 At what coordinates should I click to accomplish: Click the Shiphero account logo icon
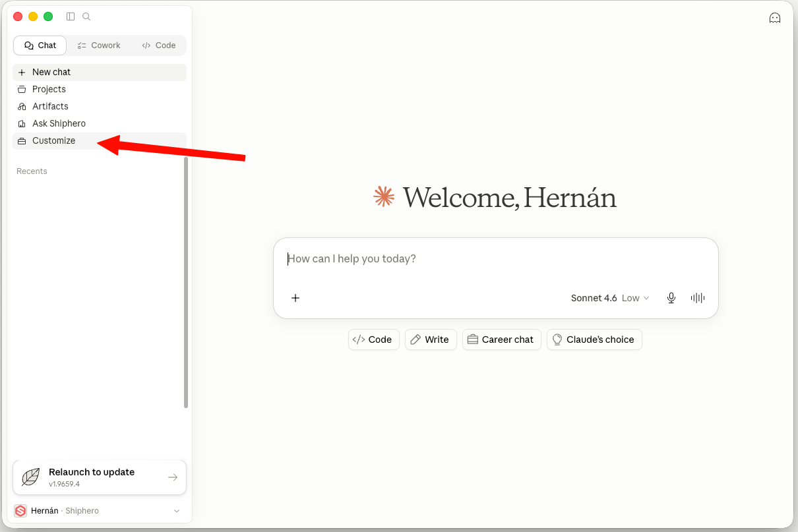pyautogui.click(x=20, y=511)
